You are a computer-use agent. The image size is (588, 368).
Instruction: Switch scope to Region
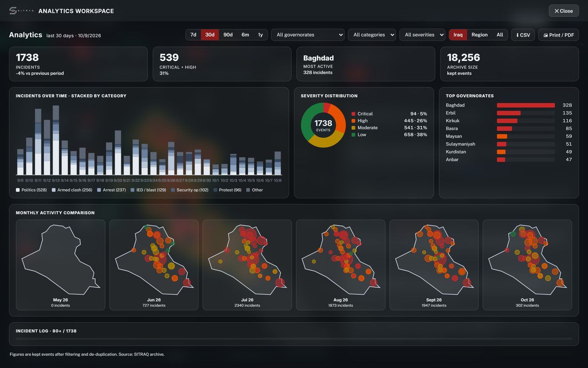pyautogui.click(x=480, y=35)
